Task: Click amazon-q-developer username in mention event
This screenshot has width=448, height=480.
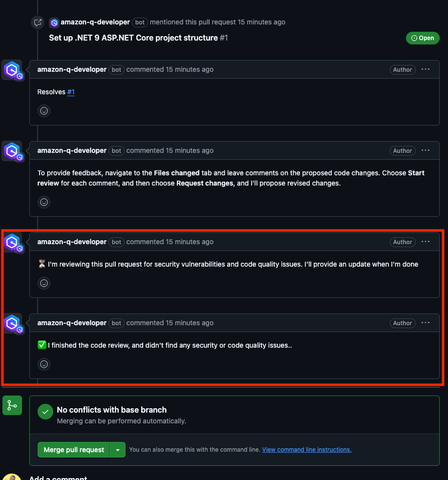Action: pos(95,22)
